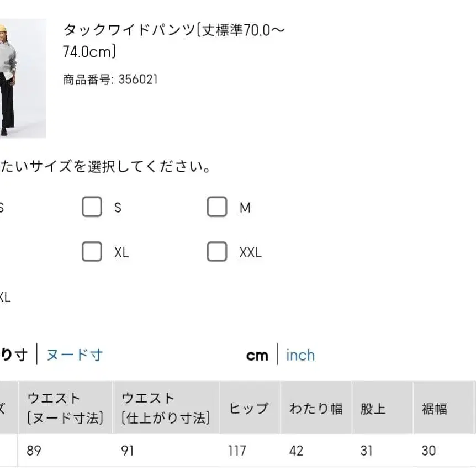Image resolution: width=476 pixels, height=476 pixels.
Task: Check the size XXL checkbox
Action: (217, 252)
